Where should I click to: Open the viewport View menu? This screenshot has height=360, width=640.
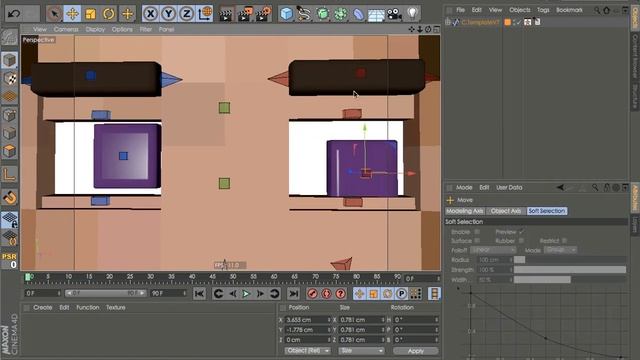click(40, 29)
